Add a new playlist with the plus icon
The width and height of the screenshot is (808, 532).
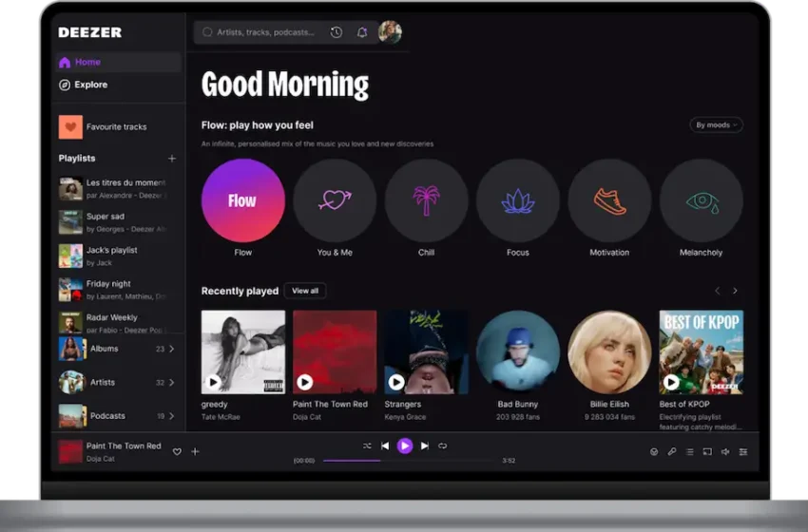172,159
